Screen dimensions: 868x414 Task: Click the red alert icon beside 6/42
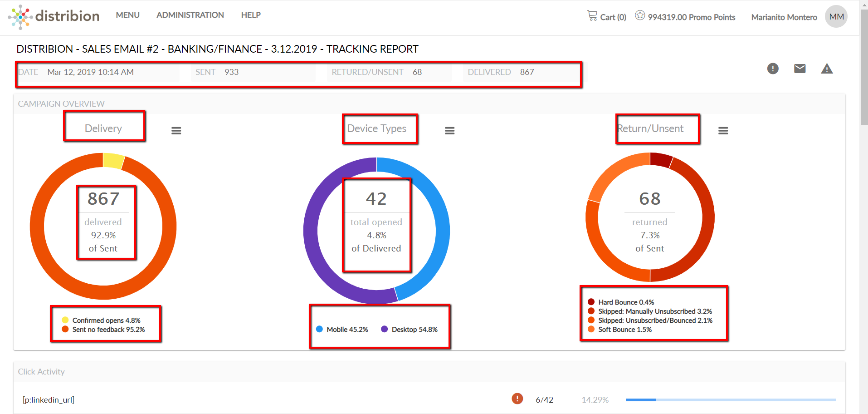(517, 399)
